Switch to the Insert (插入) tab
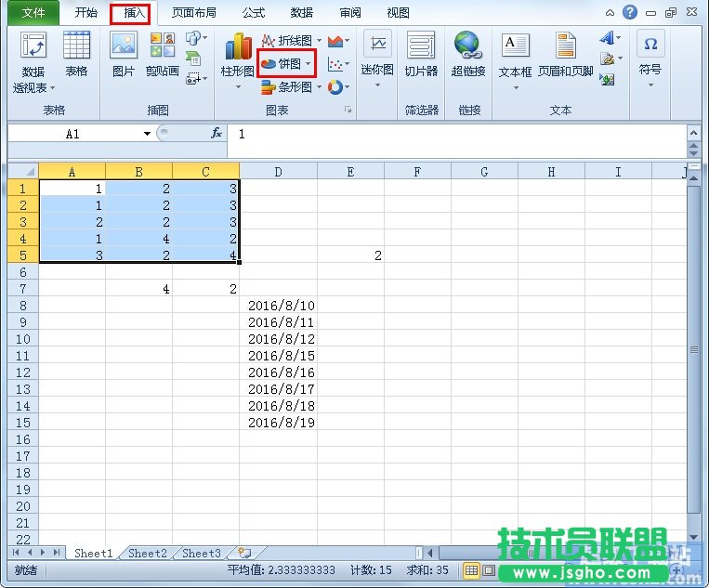The height and width of the screenshot is (588, 709). [x=135, y=13]
